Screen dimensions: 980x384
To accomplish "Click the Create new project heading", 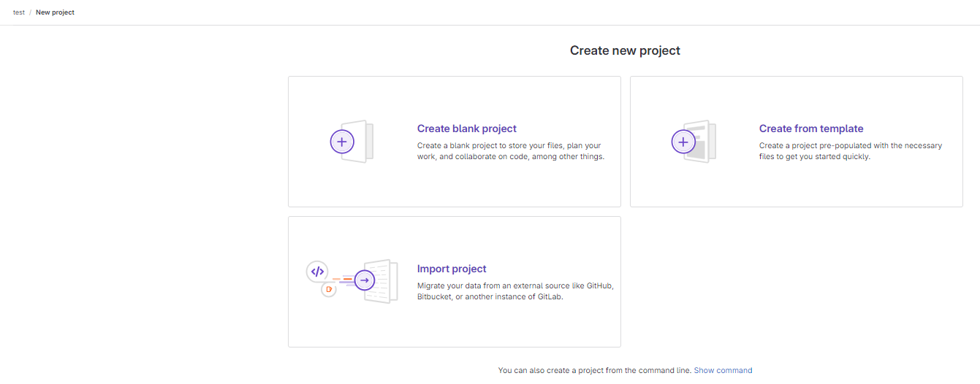I will (625, 50).
